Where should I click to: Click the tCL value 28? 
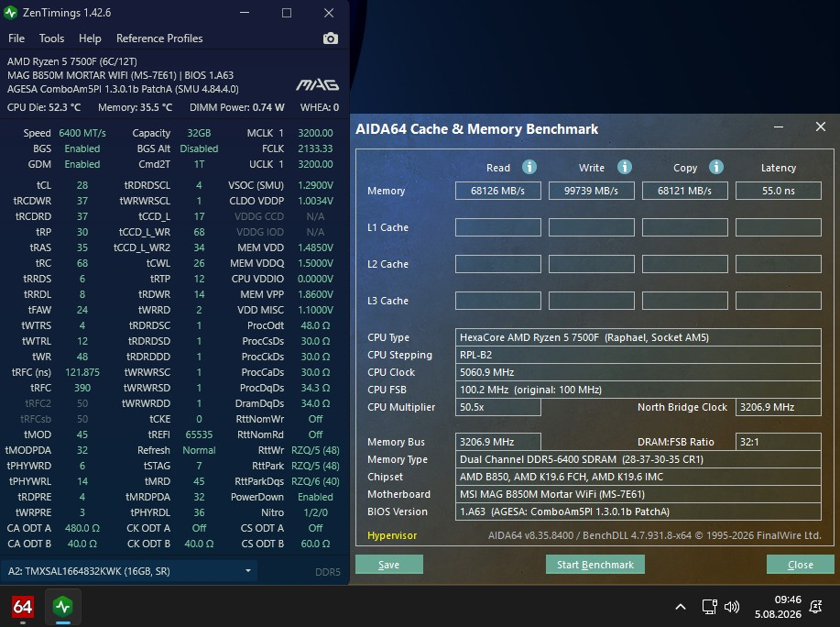[x=82, y=185]
